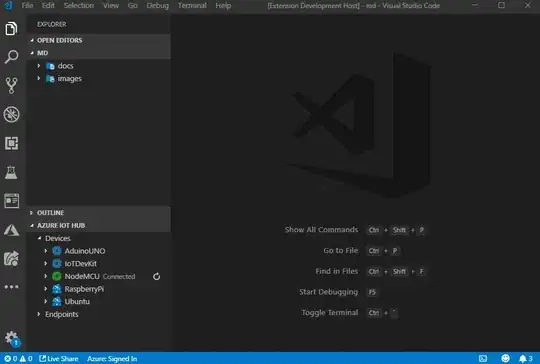Open the Edit menu
Screen dimensions: 540x364
tap(48, 6)
